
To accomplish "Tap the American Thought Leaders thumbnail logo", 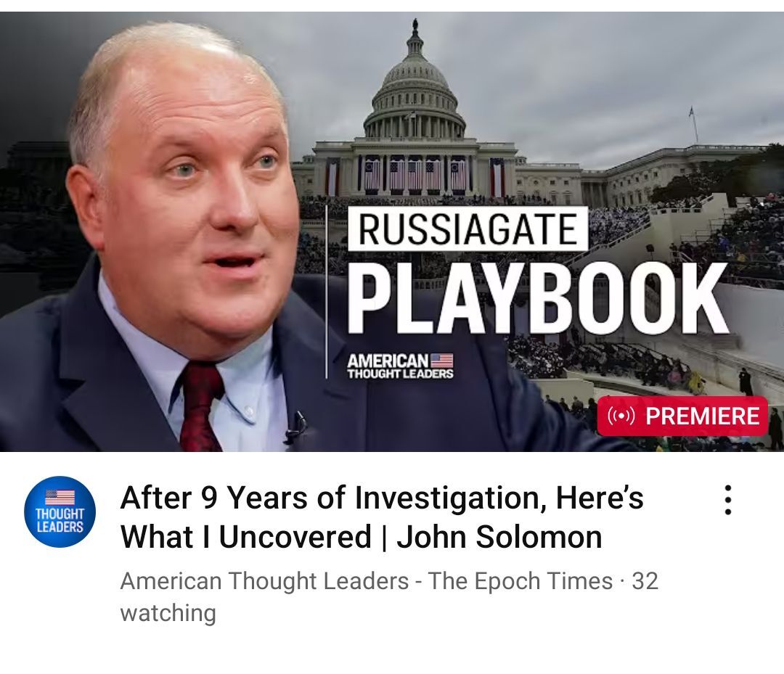I will click(x=400, y=366).
